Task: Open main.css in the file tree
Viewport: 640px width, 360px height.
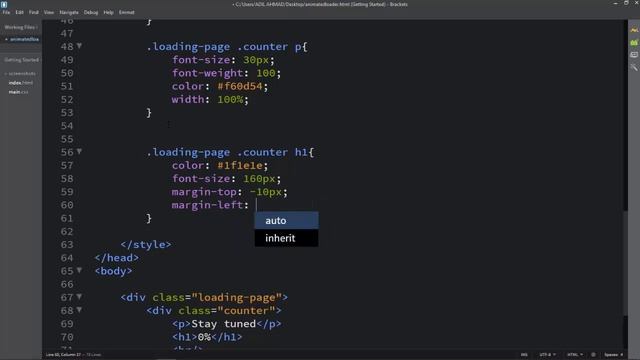Action: click(x=18, y=92)
